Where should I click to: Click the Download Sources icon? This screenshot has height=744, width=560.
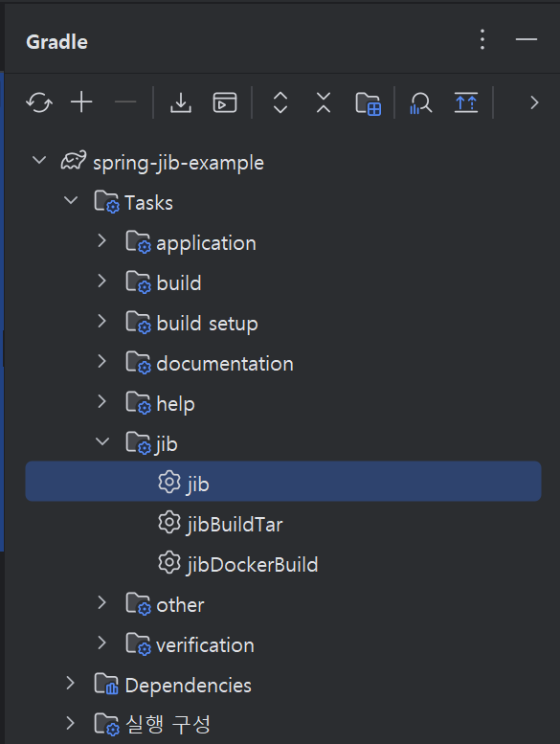tap(181, 102)
